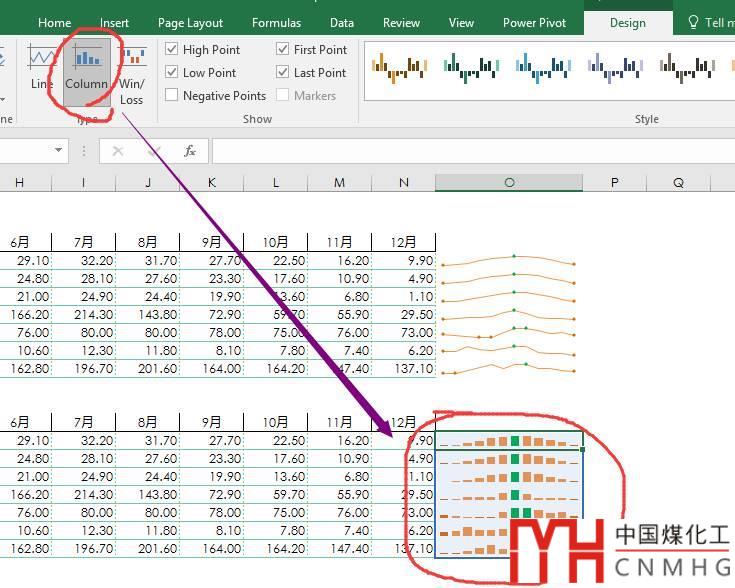
Task: Select column O header
Action: (x=509, y=182)
